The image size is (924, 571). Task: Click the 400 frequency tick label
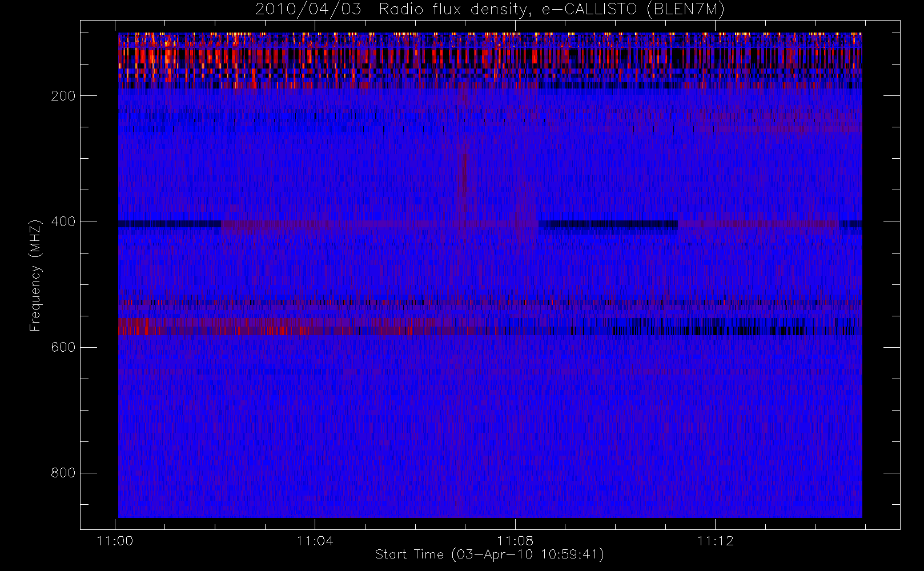(63, 222)
